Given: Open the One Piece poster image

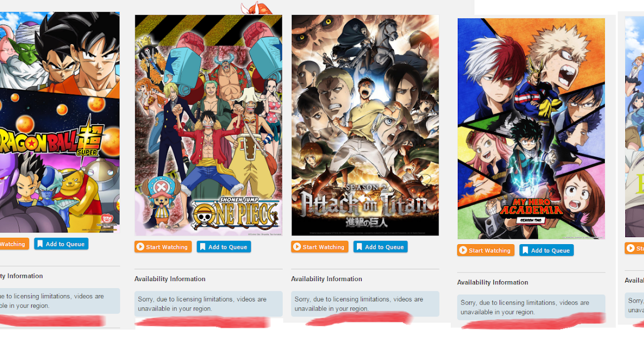Looking at the screenshot, I should [x=208, y=125].
